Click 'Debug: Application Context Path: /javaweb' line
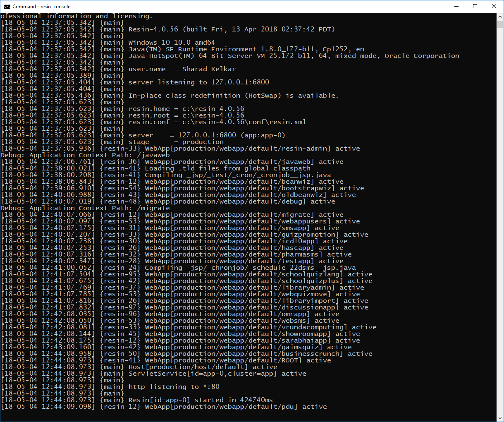The width and height of the screenshot is (504, 422). pyautogui.click(x=85, y=155)
